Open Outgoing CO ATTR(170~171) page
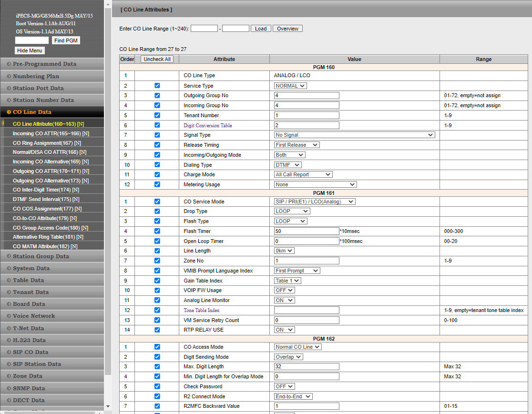This screenshot has width=532, height=414. 51,171
